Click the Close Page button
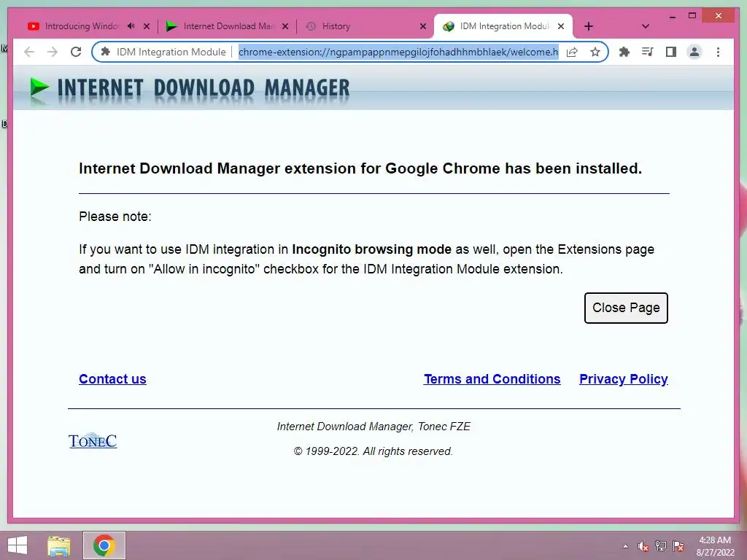The image size is (747, 560). 626,308
